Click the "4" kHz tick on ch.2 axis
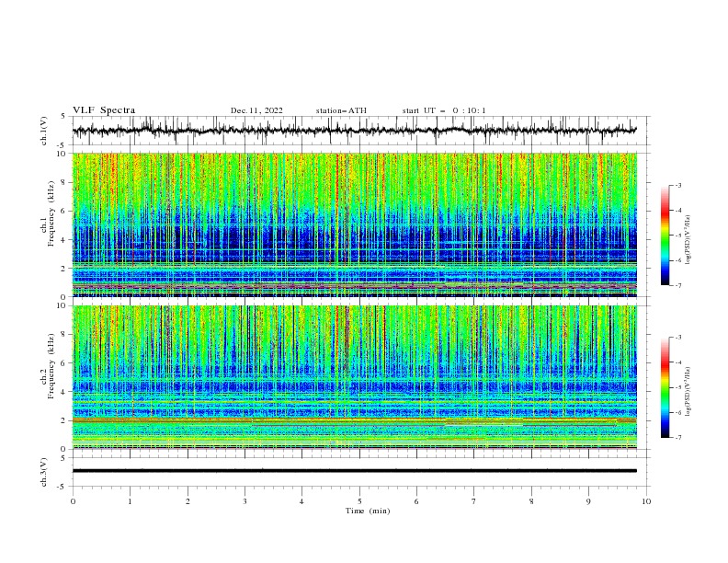728x563 pixels. pos(65,392)
